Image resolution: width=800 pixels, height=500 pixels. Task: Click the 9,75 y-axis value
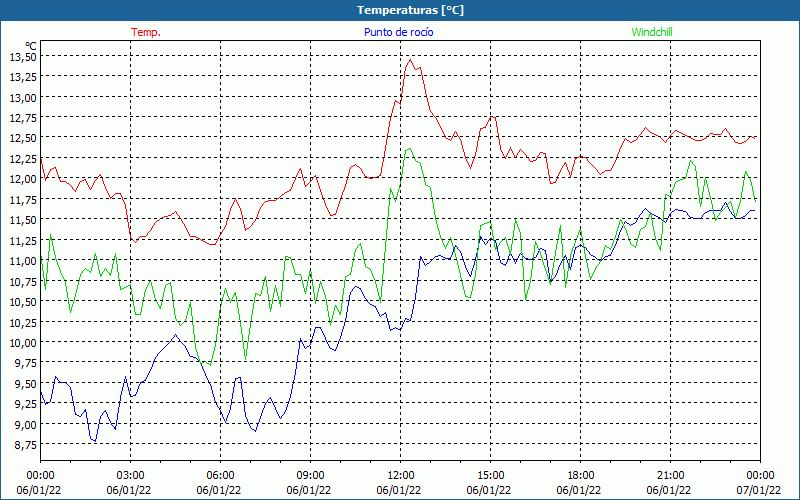[x=25, y=363]
